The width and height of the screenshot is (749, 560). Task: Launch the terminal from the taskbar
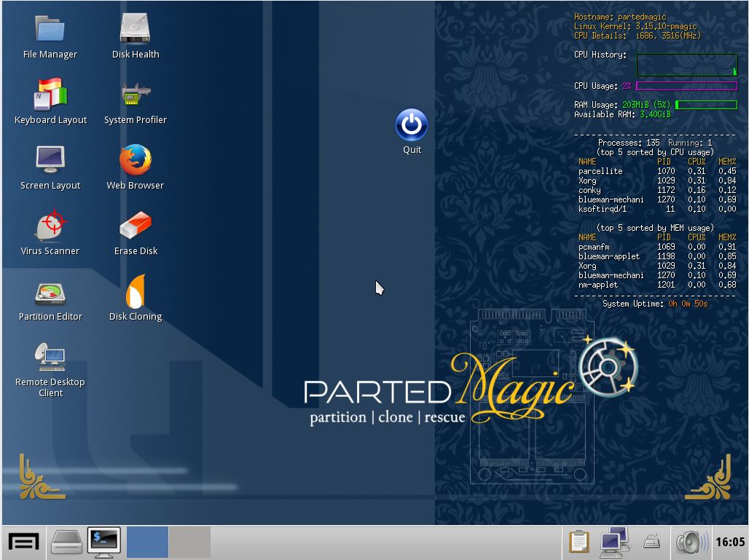[x=104, y=543]
